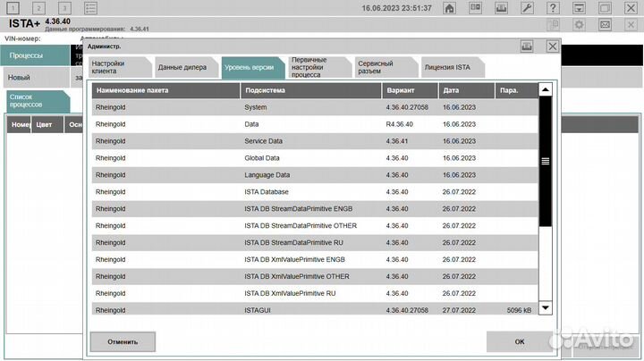The width and height of the screenshot is (644, 361).
Task: Select the ISTA Database row
Action: pos(315,192)
